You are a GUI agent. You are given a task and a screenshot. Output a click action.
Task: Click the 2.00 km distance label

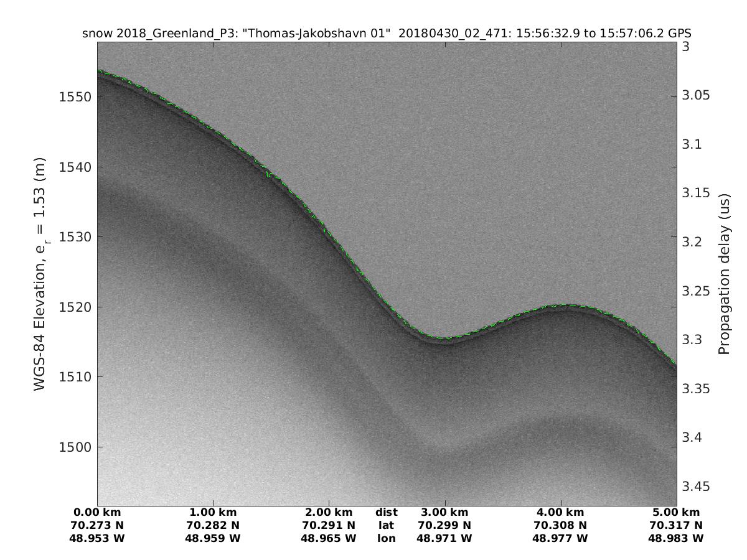coord(328,512)
